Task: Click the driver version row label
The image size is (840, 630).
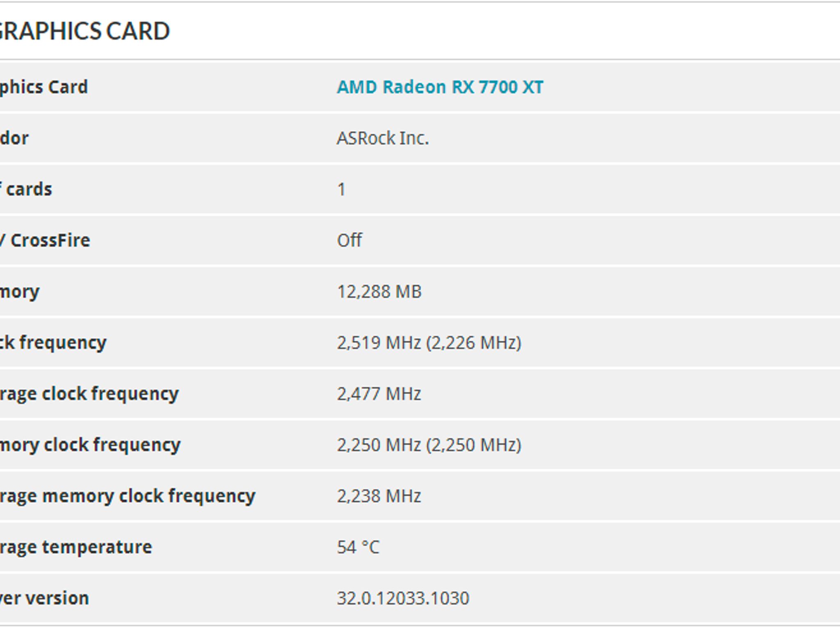Action: pyautogui.click(x=44, y=598)
